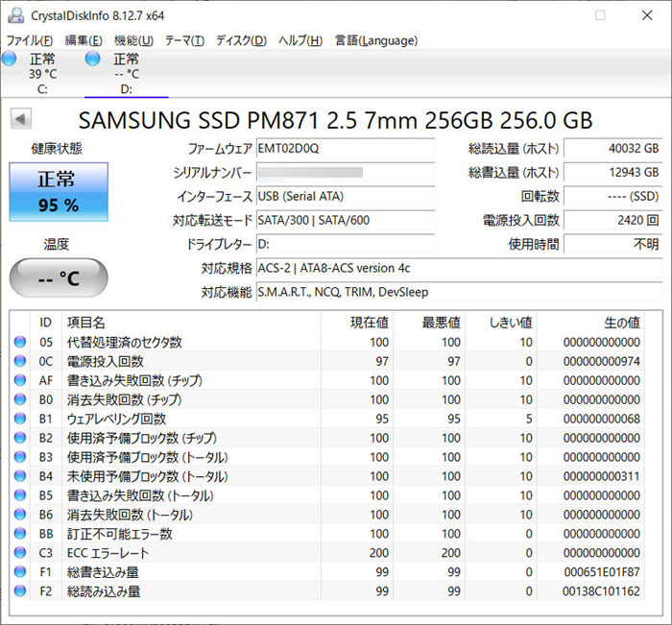Select the 訂正不可能エラー数 row name

(x=120, y=534)
